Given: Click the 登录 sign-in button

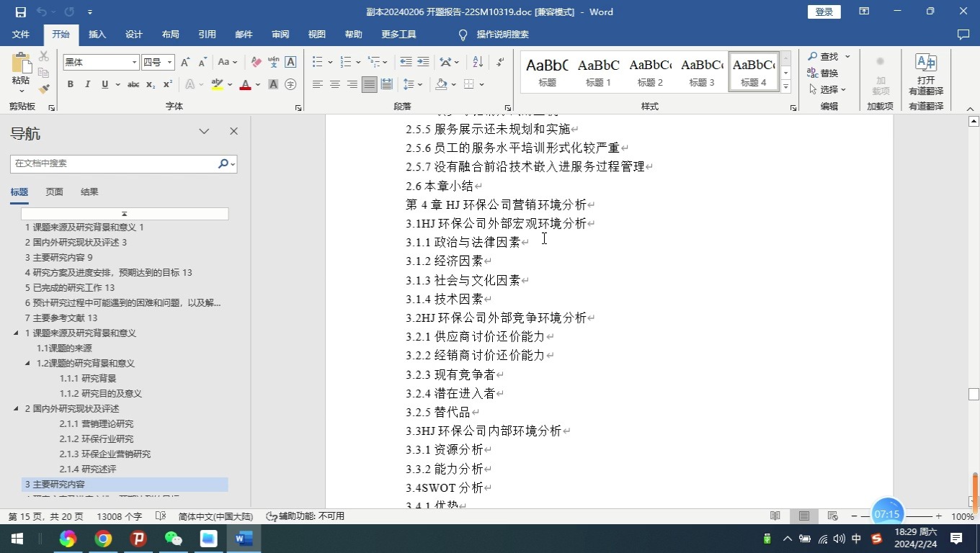Looking at the screenshot, I should pos(824,12).
